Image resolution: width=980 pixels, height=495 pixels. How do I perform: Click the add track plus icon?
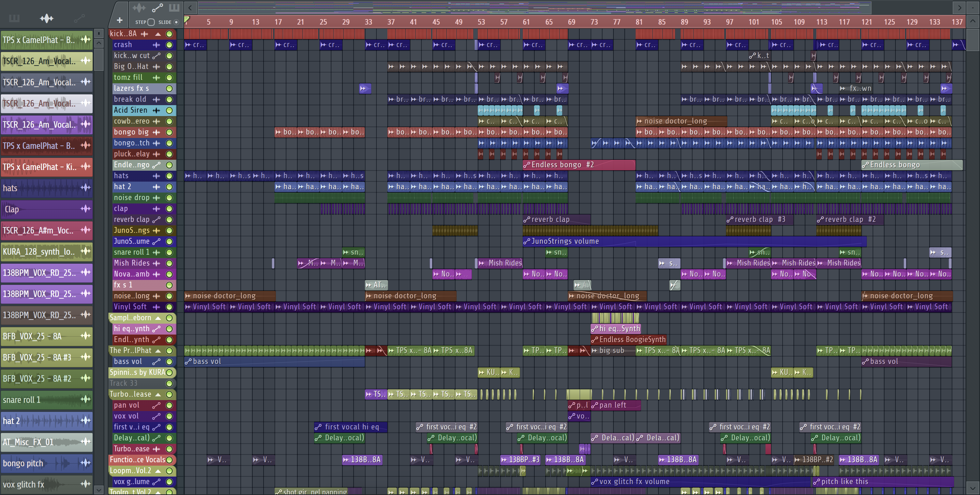[x=119, y=20]
